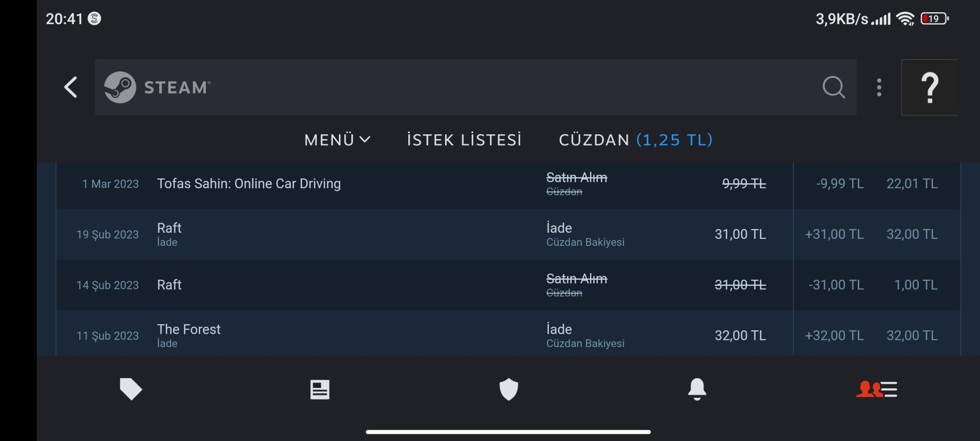Click the date 19 Şub 2023
The width and height of the screenshot is (980, 441).
pos(108,234)
